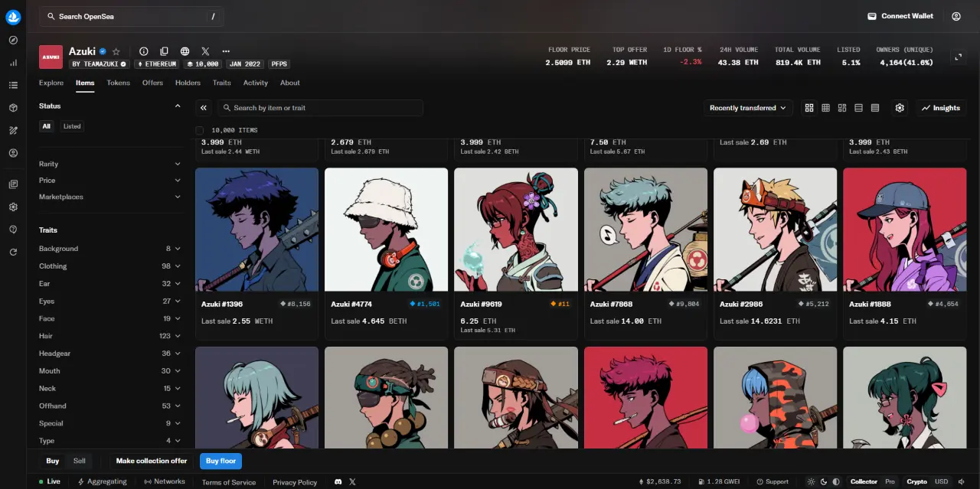
Task: Open the Recently transferred sort dropdown
Action: tap(748, 108)
